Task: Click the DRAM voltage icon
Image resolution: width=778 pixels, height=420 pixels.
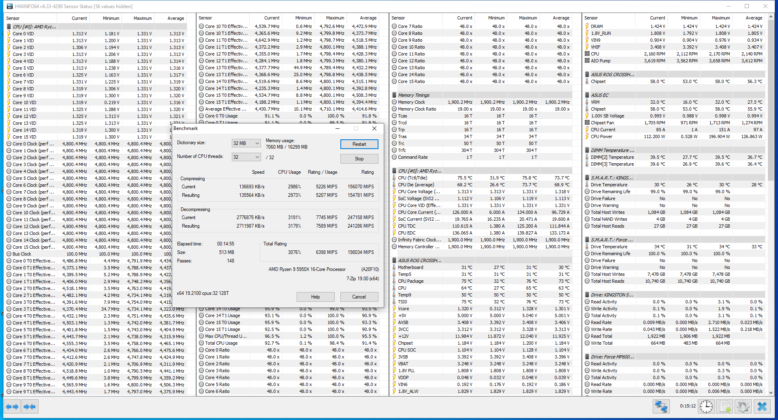Action: (587, 26)
